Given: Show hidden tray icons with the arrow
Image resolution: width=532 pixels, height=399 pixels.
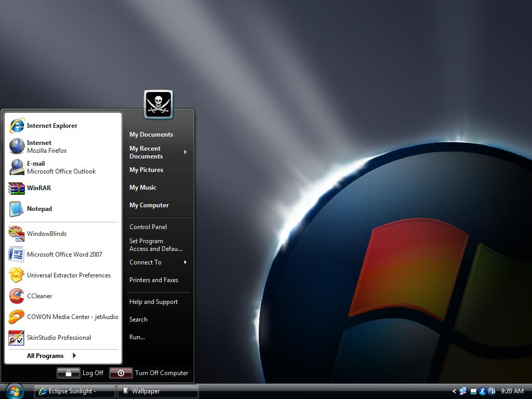Looking at the screenshot, I should [x=455, y=391].
